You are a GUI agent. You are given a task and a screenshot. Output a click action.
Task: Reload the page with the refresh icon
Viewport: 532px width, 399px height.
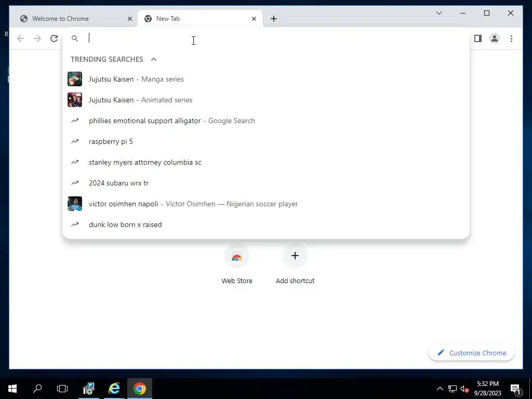[x=54, y=38]
